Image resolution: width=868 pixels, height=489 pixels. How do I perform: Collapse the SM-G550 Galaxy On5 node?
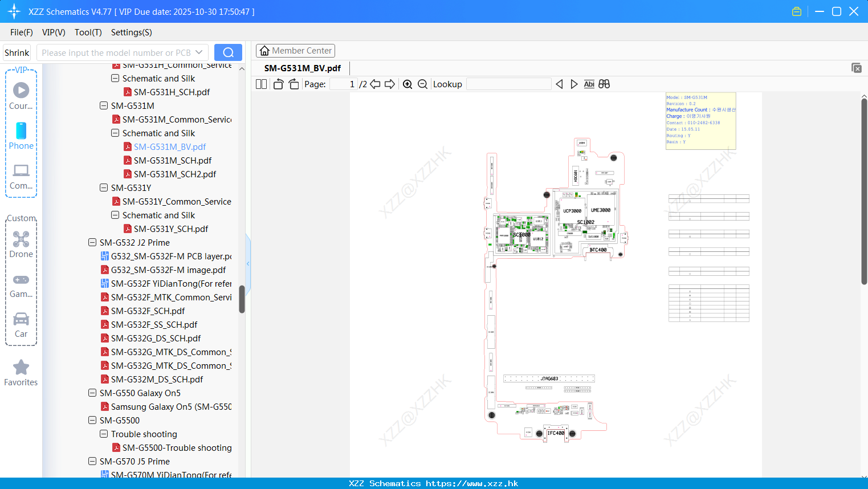pos(92,393)
